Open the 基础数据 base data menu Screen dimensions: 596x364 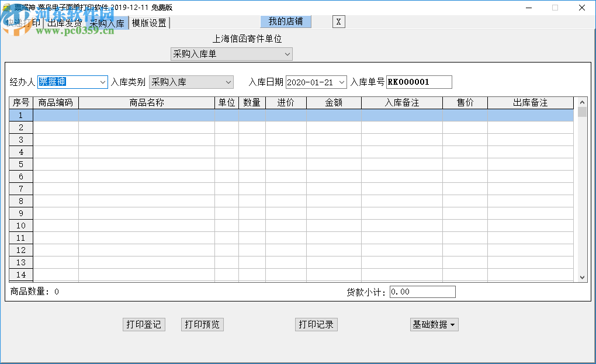coord(434,324)
